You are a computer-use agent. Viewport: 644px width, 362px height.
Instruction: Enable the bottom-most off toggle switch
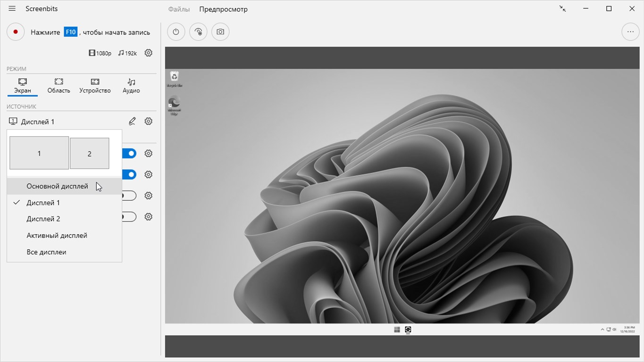click(129, 217)
